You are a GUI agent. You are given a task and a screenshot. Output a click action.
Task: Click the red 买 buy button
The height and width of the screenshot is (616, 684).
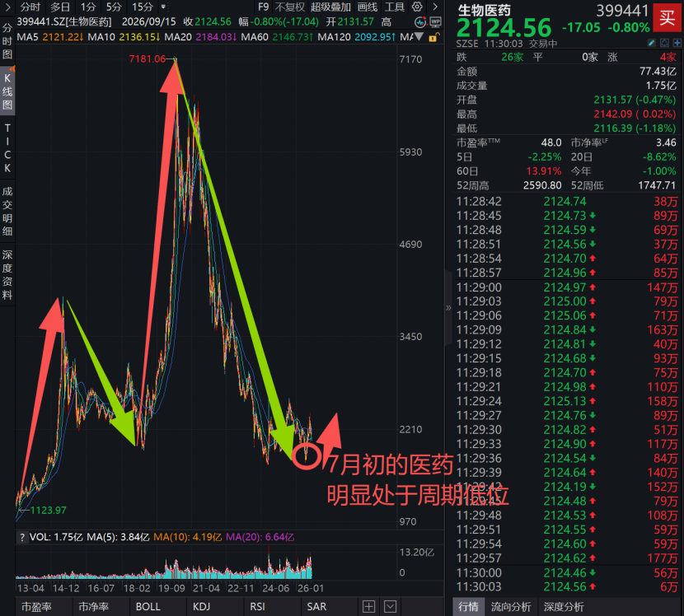[668, 18]
